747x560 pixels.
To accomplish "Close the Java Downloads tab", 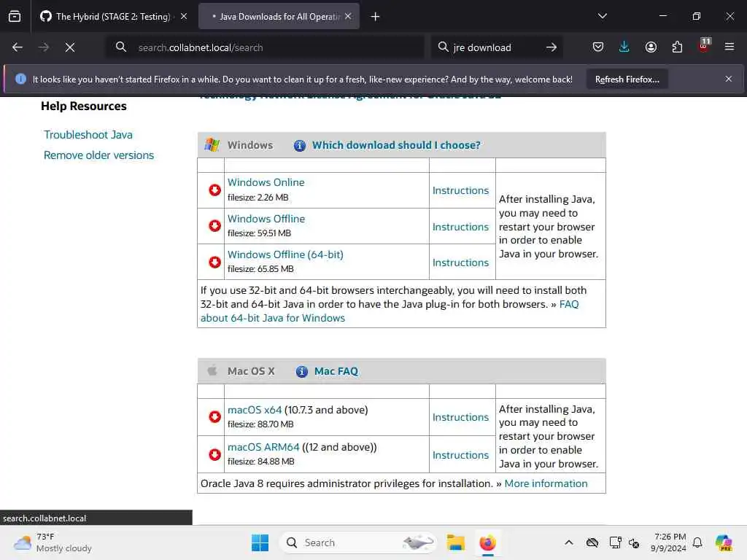I will (348, 16).
